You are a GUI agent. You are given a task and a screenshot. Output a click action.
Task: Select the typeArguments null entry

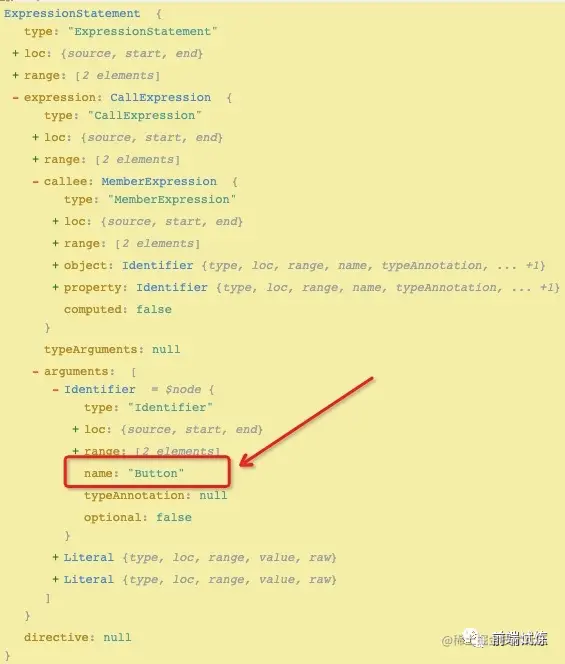click(112, 349)
